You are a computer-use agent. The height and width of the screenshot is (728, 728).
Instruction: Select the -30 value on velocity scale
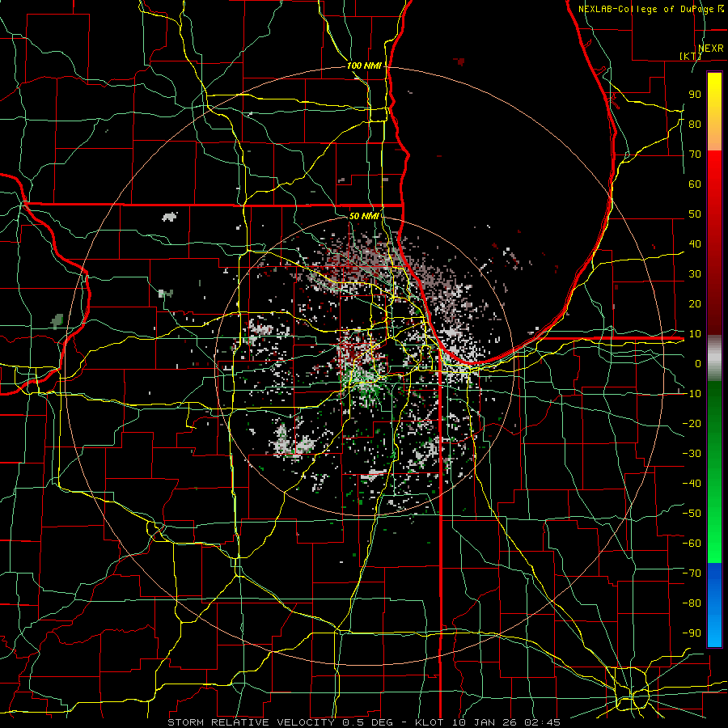(x=692, y=453)
